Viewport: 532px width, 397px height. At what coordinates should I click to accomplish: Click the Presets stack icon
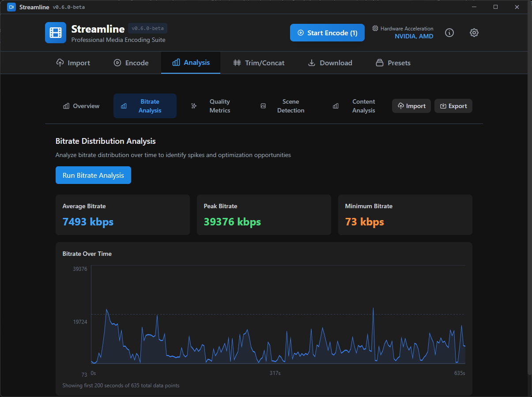pyautogui.click(x=379, y=62)
